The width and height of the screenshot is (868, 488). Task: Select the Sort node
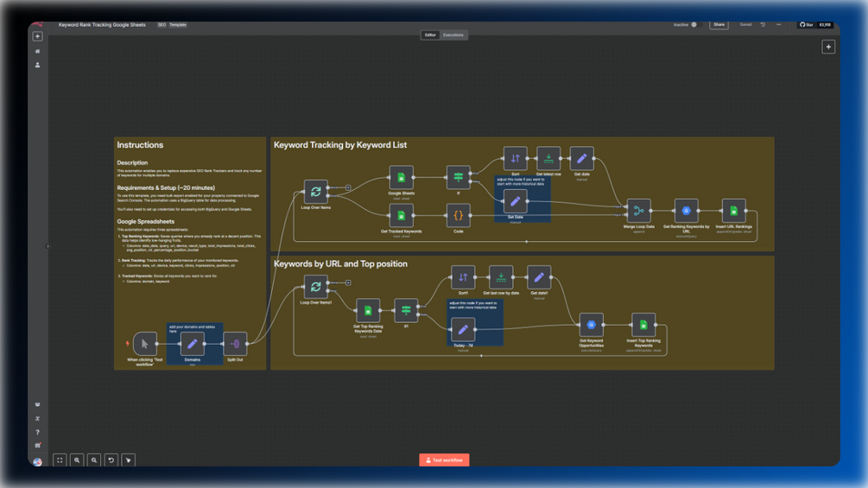516,158
